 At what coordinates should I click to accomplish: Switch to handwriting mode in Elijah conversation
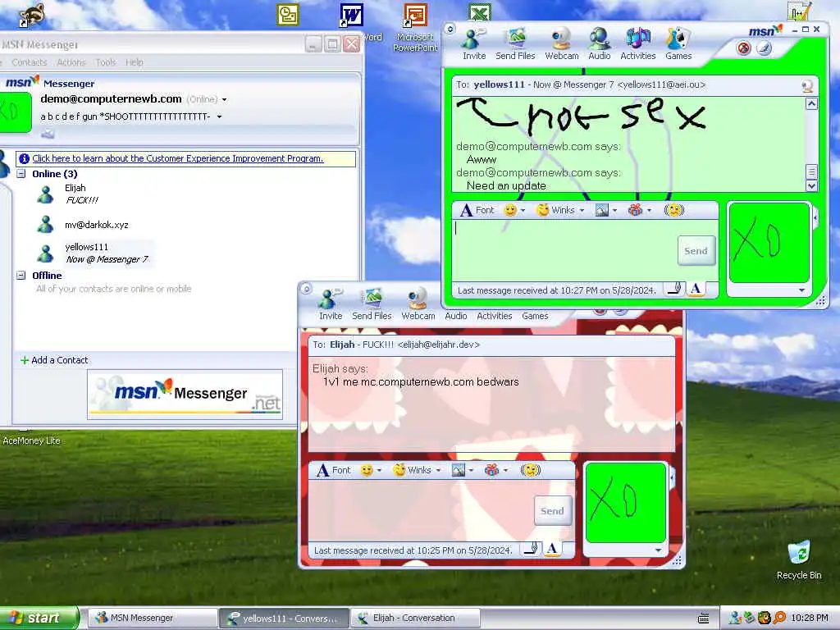point(532,549)
